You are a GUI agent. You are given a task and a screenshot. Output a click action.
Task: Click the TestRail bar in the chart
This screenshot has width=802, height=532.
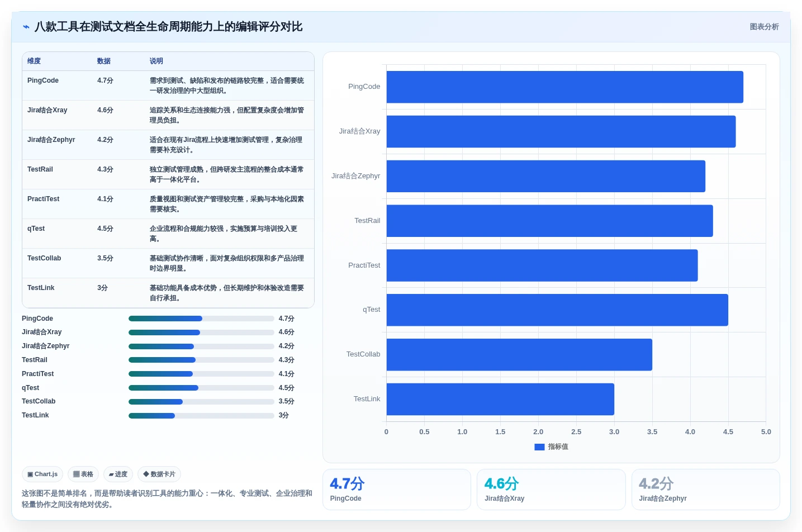coord(549,221)
